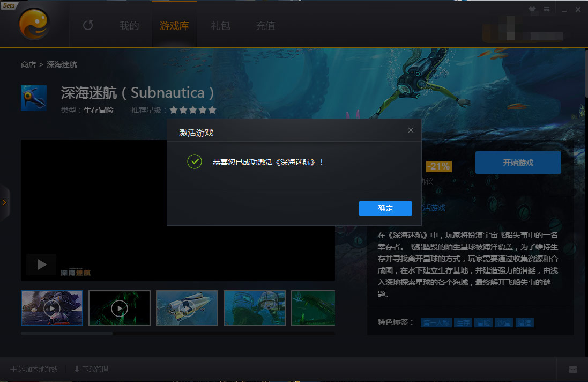Image resolution: width=588 pixels, height=382 pixels.
Task: Open 下载管理 download manager
Action: pos(91,370)
